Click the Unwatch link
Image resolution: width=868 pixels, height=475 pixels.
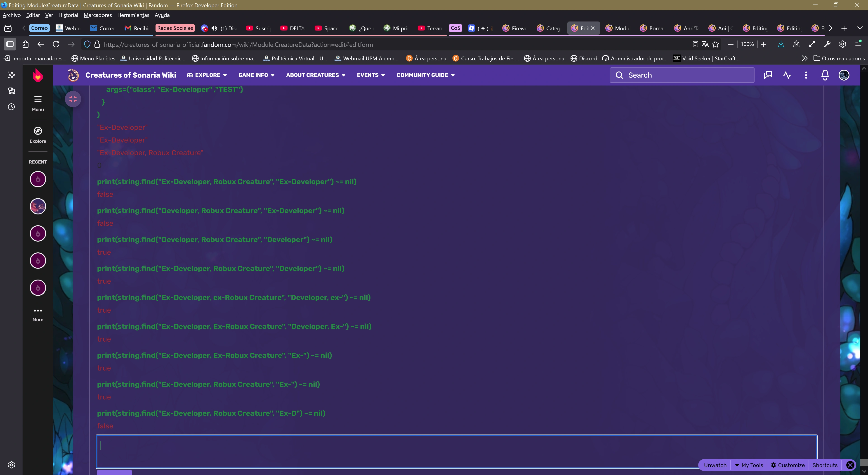(715, 465)
